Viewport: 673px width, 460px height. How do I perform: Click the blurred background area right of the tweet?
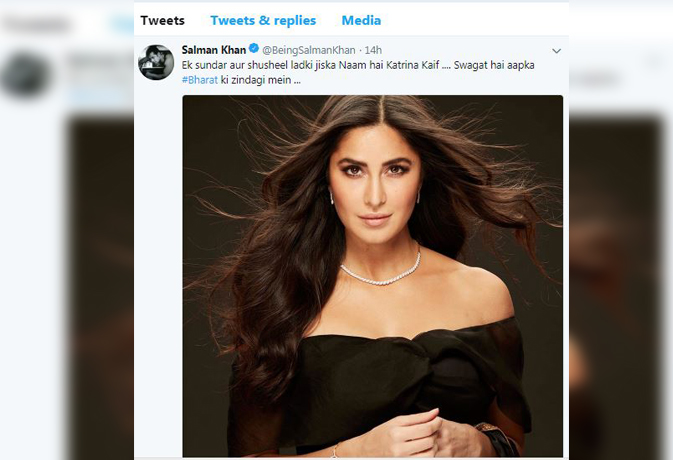point(620,250)
